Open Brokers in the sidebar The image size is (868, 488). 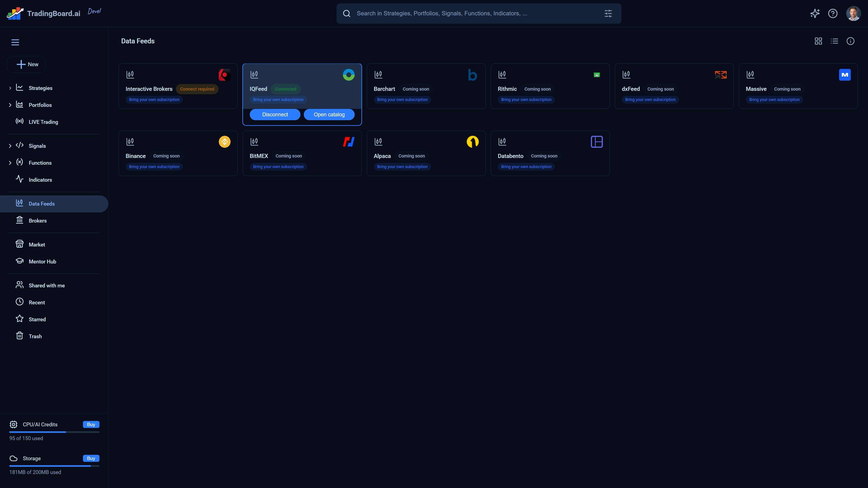pos(37,221)
